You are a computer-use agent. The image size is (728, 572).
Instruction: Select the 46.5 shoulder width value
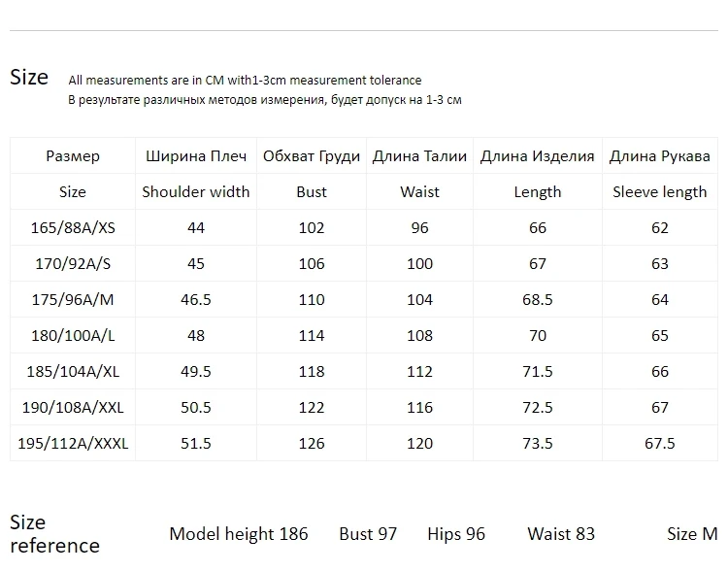pyautogui.click(x=196, y=300)
